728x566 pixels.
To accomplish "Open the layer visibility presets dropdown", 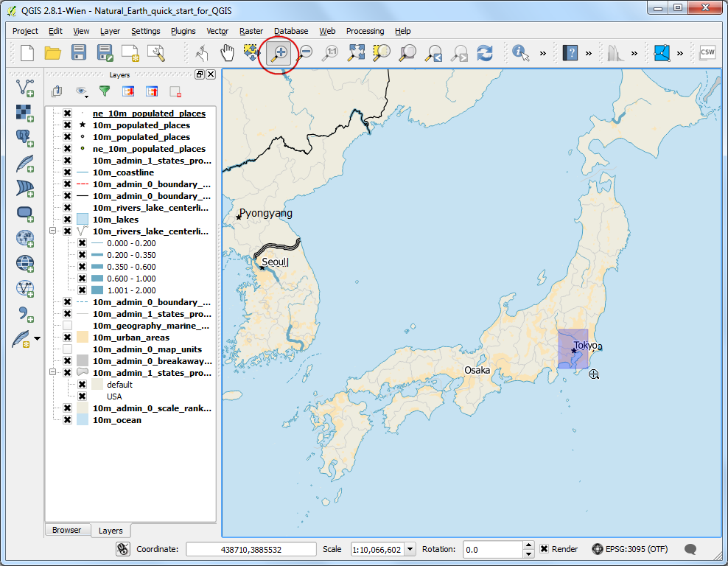I will 83,92.
